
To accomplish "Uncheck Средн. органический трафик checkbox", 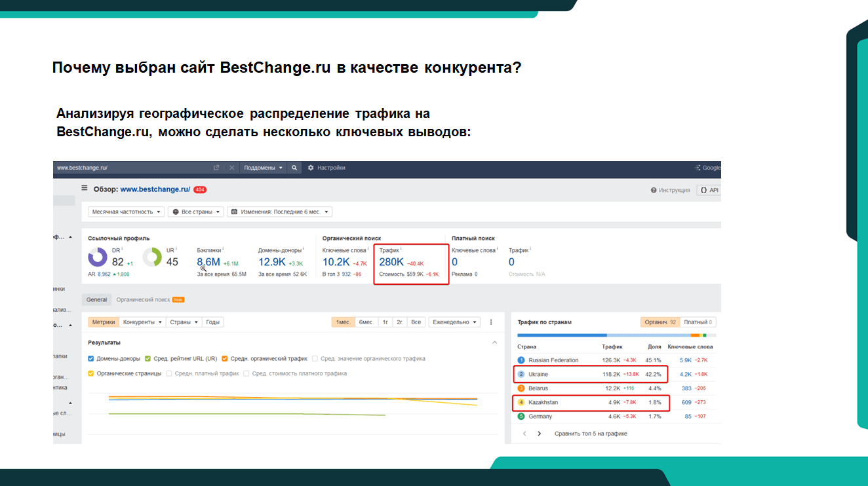I will tap(225, 359).
